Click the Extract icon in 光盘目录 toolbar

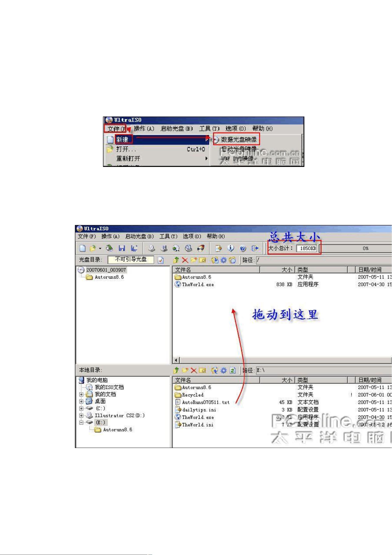(215, 260)
